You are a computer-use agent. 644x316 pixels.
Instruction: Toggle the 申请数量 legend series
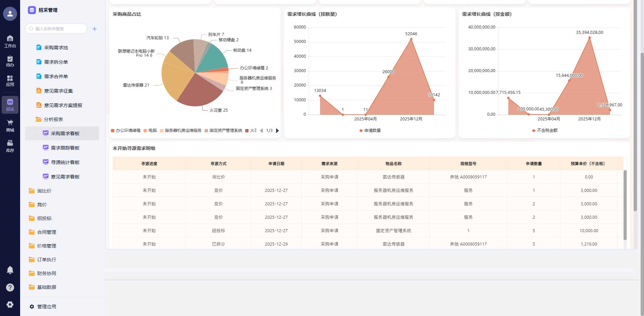370,130
